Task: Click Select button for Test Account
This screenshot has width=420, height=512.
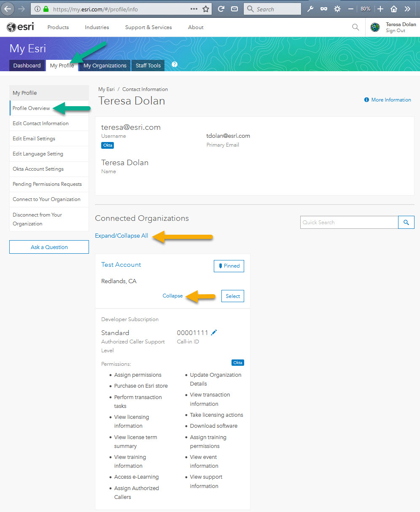Action: (x=233, y=296)
